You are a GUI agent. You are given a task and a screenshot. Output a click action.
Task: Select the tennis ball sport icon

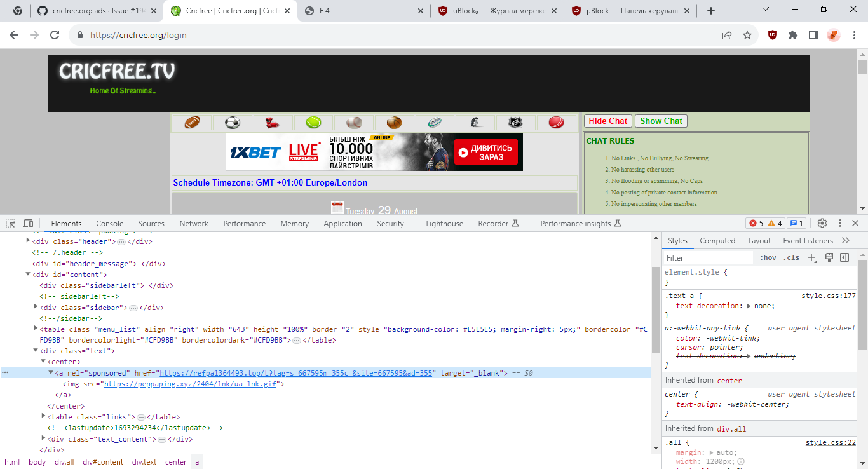313,121
